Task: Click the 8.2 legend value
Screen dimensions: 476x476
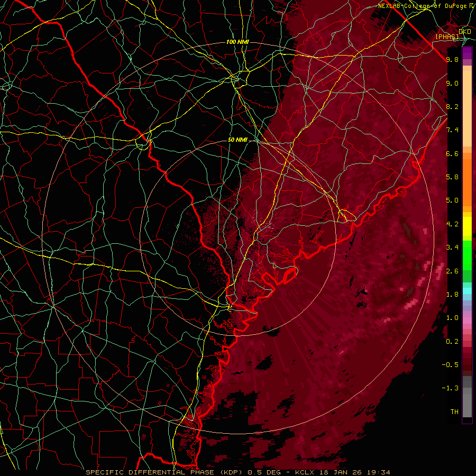Action: point(452,106)
